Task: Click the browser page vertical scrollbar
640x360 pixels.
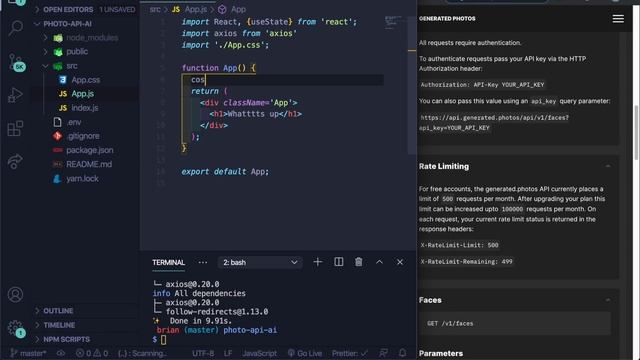Action: point(636,133)
